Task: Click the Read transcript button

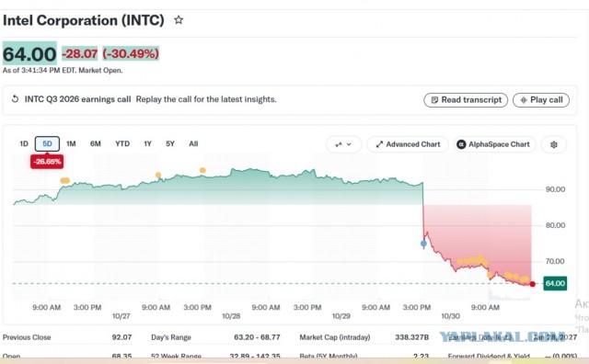Action: pyautogui.click(x=466, y=100)
